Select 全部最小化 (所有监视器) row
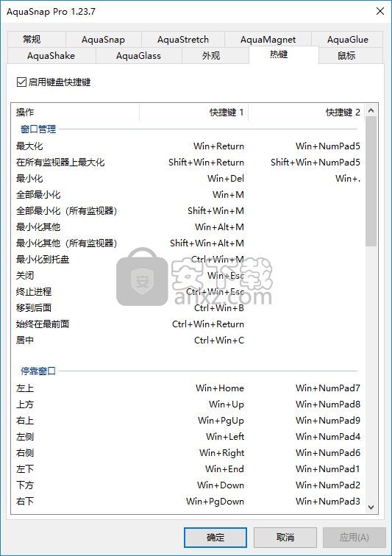 188,210
